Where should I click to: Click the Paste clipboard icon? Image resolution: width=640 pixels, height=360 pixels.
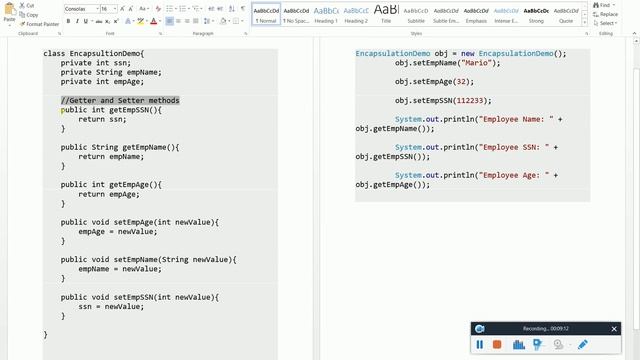tap(9, 9)
